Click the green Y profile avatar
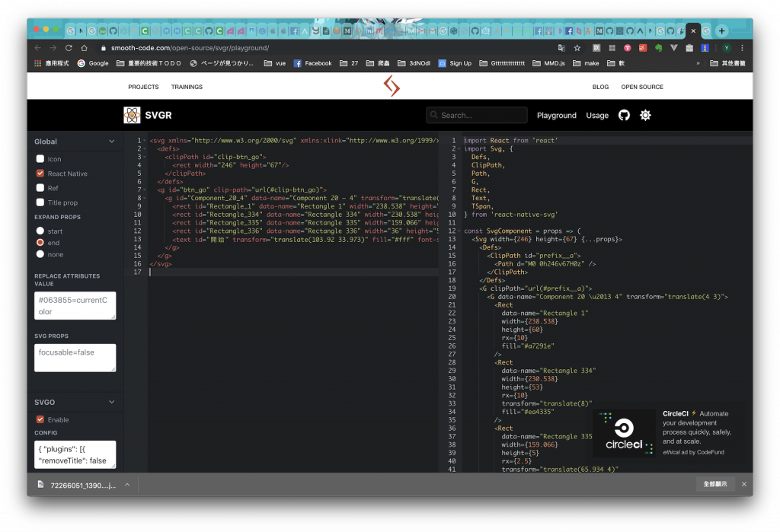This screenshot has height=532, width=780. (x=727, y=48)
